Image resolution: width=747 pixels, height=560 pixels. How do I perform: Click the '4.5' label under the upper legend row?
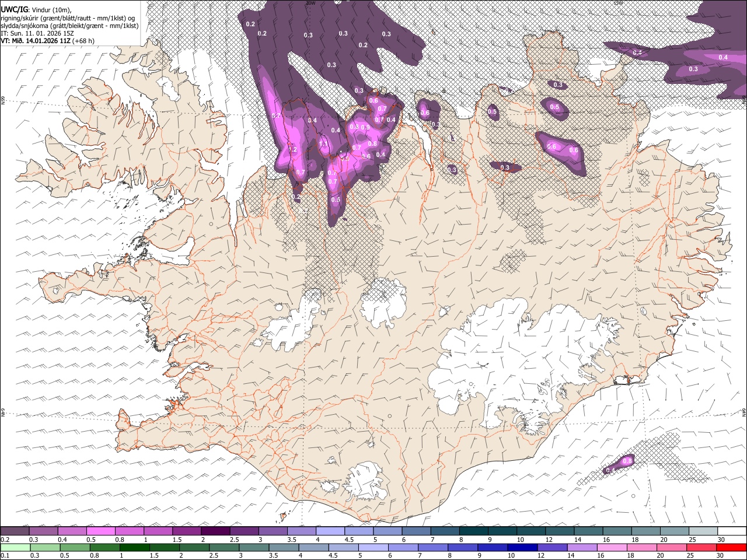coord(349,540)
